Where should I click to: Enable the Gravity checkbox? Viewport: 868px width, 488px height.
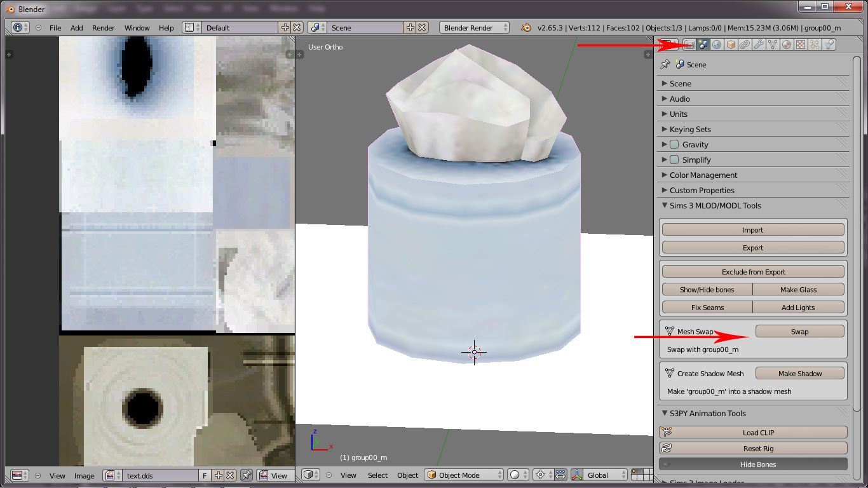coord(674,145)
